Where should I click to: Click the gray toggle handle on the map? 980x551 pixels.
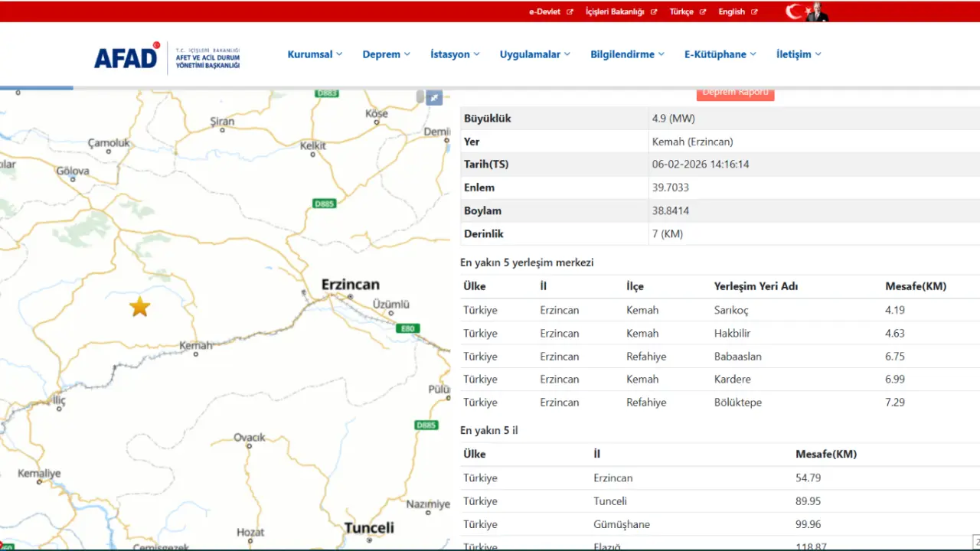click(420, 96)
